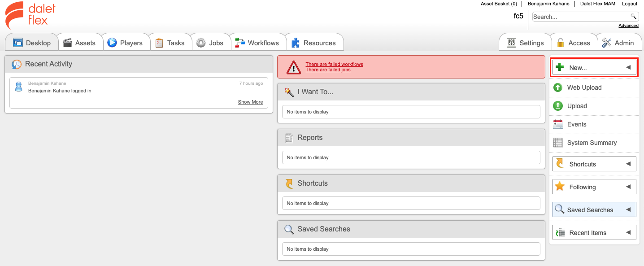Click the Resources puzzle piece icon
Screen dimensions: 644x266
296,43
